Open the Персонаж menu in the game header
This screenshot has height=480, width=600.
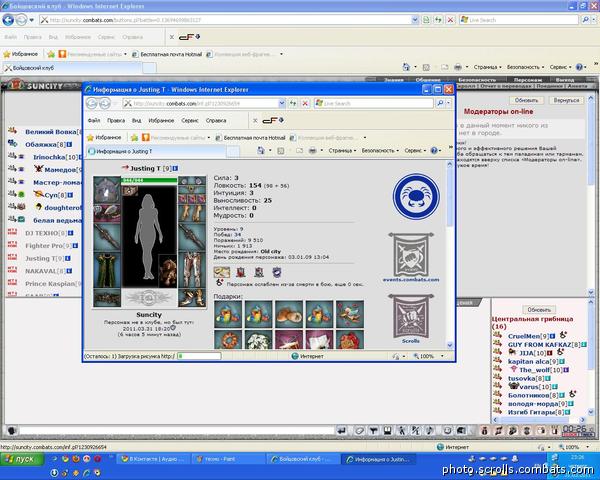click(527, 80)
